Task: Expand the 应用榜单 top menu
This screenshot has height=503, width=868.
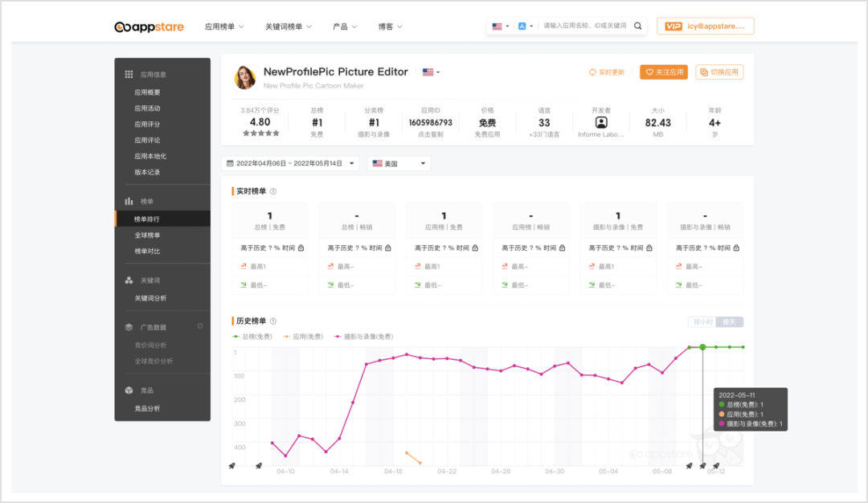Action: pyautogui.click(x=224, y=27)
